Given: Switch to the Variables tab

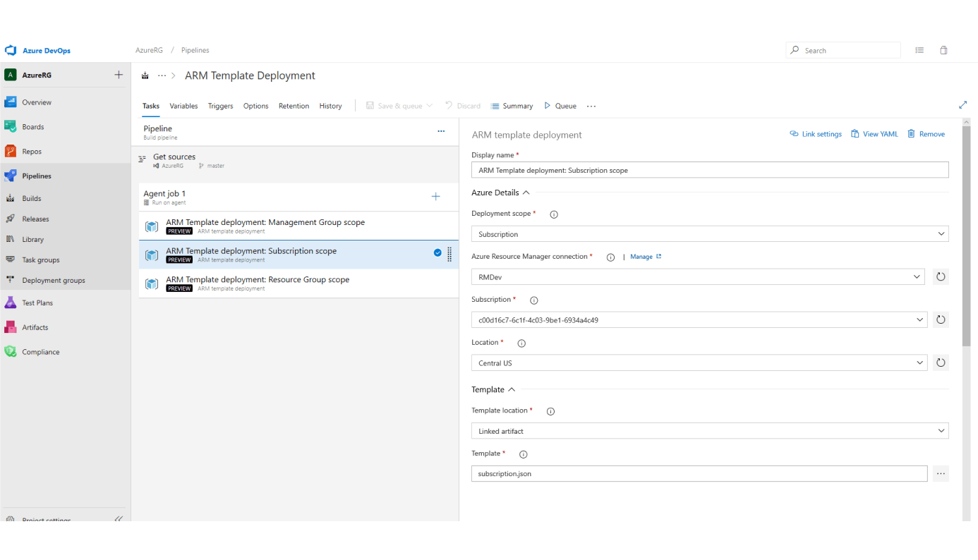Looking at the screenshot, I should click(183, 106).
